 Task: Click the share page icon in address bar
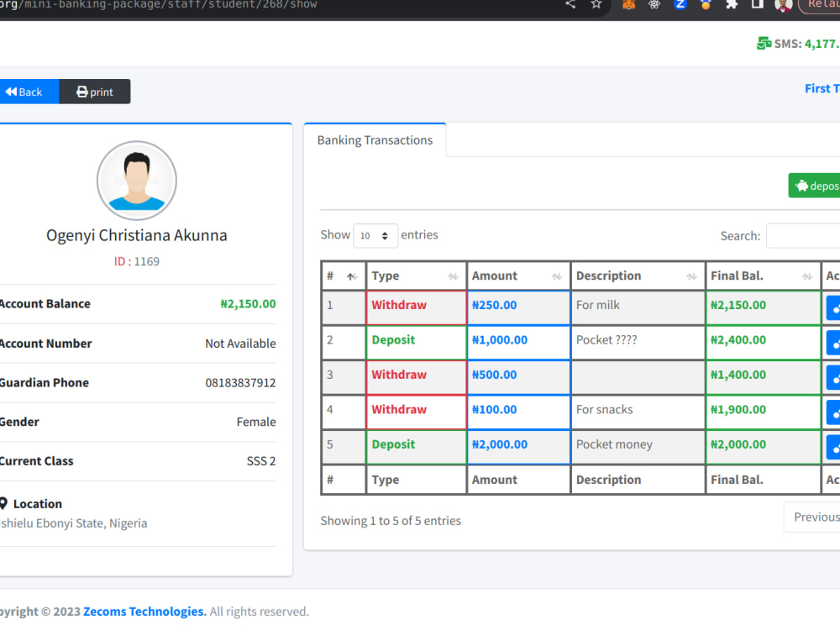pos(570,4)
